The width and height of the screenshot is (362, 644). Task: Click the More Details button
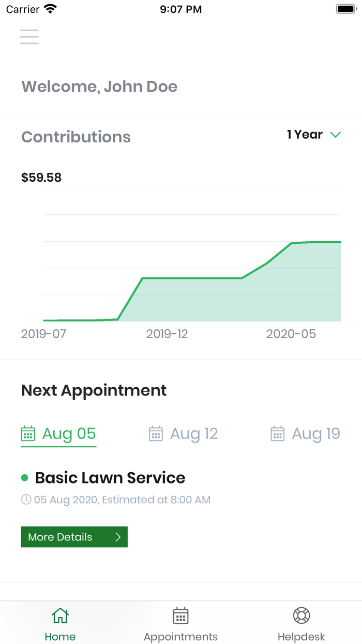(74, 537)
